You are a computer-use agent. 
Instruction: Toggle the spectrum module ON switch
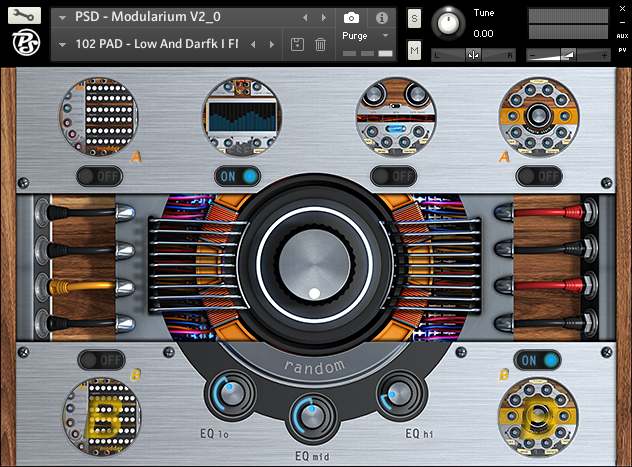237,176
